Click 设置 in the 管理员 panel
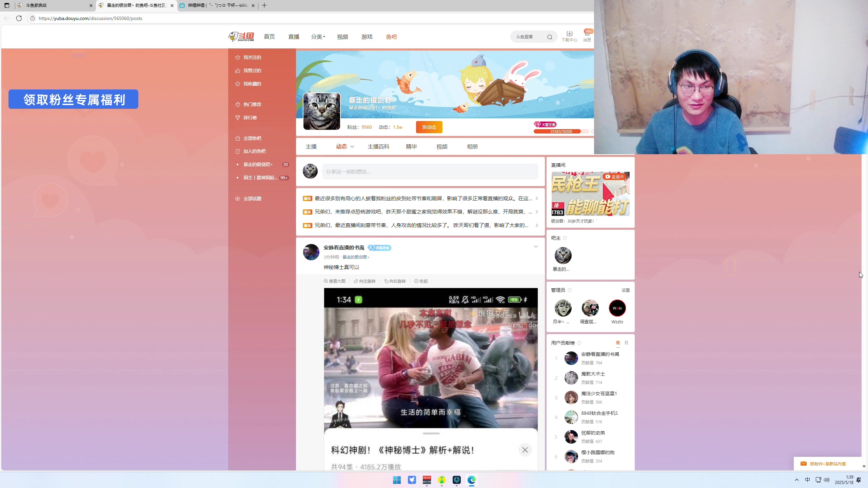The image size is (868, 488). [x=626, y=290]
